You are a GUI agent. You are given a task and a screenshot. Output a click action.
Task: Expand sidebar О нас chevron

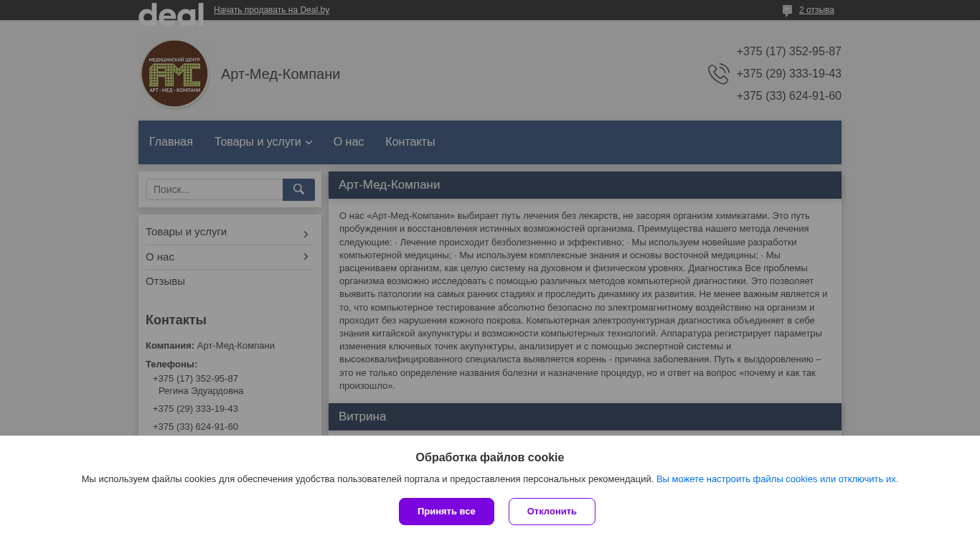coord(306,257)
